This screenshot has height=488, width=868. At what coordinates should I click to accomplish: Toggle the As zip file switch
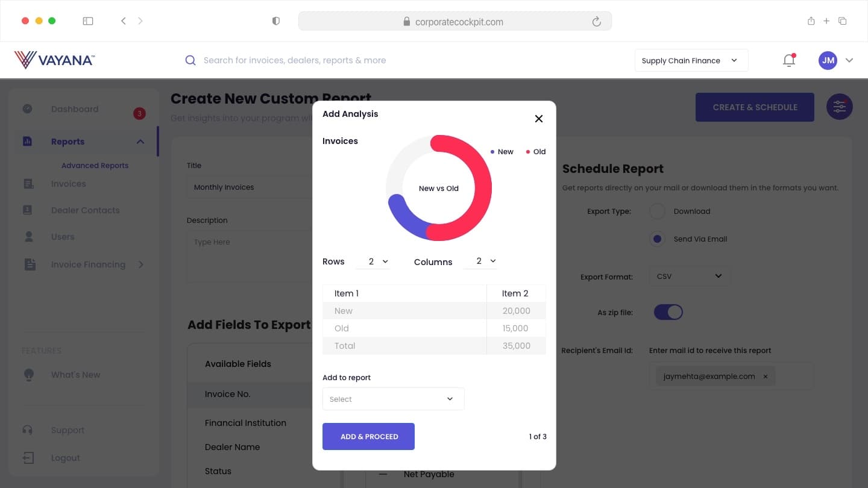click(668, 312)
